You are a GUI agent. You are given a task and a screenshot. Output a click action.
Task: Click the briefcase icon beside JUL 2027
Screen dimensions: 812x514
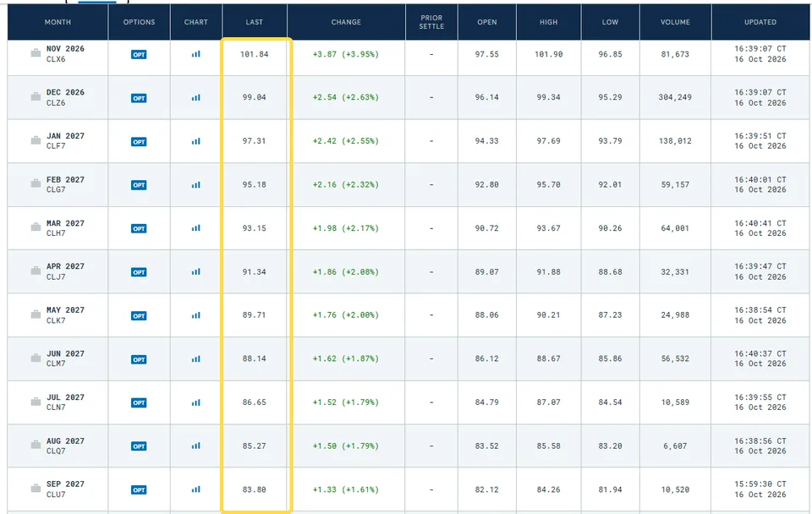point(36,402)
